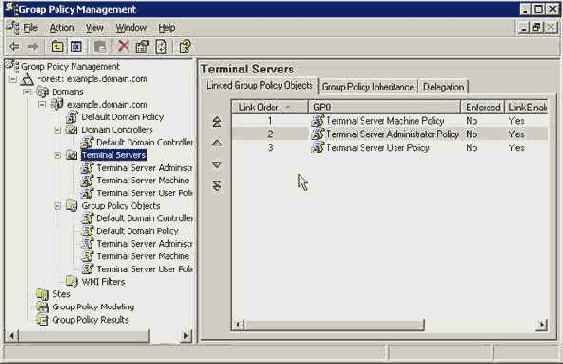Switch to Group Policy Inheritance tab

point(368,87)
